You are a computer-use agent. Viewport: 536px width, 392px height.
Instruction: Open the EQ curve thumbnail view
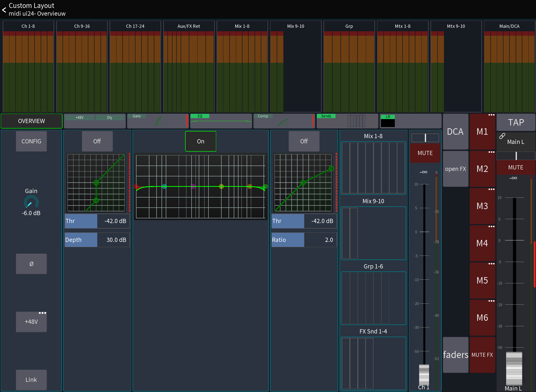click(221, 121)
